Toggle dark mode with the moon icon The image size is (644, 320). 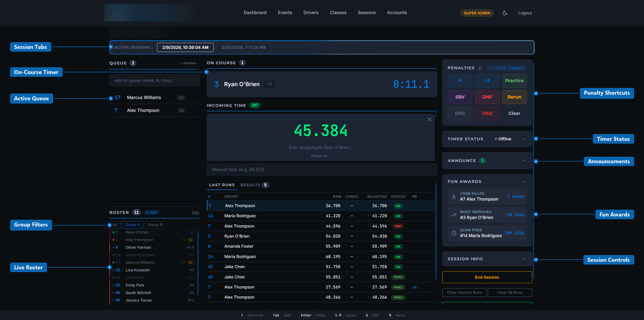pyautogui.click(x=505, y=13)
